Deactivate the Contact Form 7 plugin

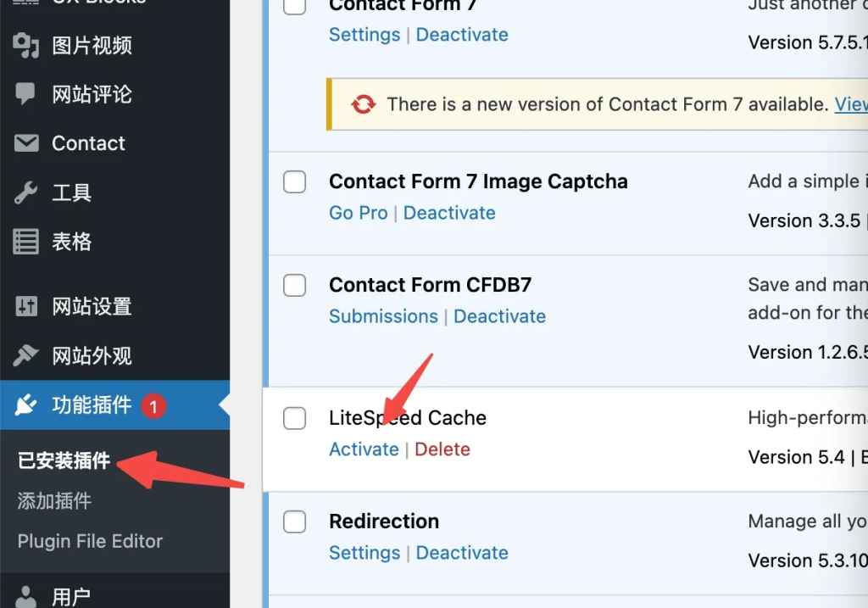(462, 34)
